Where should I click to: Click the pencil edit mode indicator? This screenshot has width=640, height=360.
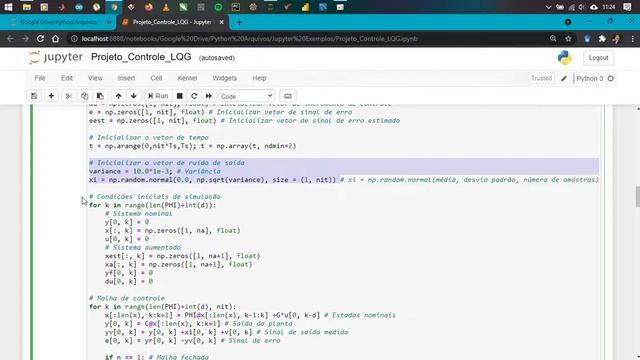point(564,78)
